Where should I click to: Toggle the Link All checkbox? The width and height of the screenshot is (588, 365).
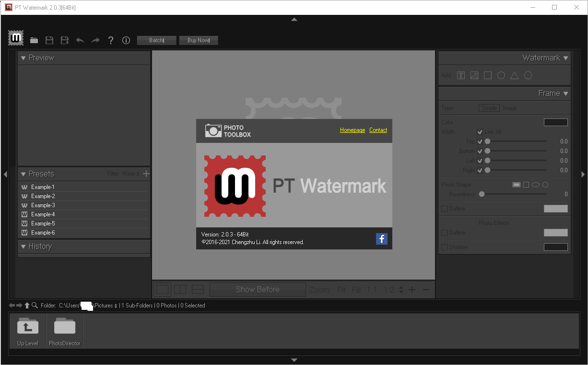[480, 132]
